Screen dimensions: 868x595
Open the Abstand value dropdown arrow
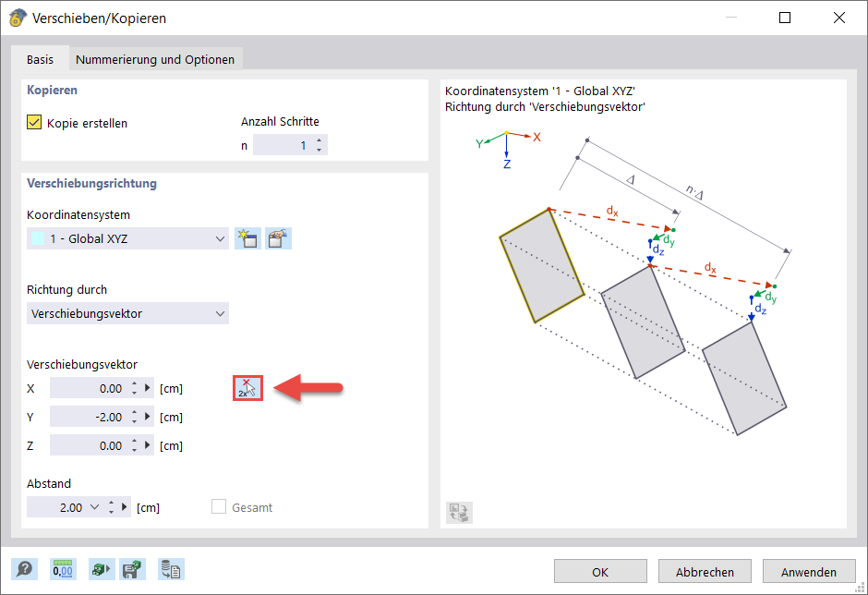coord(95,507)
